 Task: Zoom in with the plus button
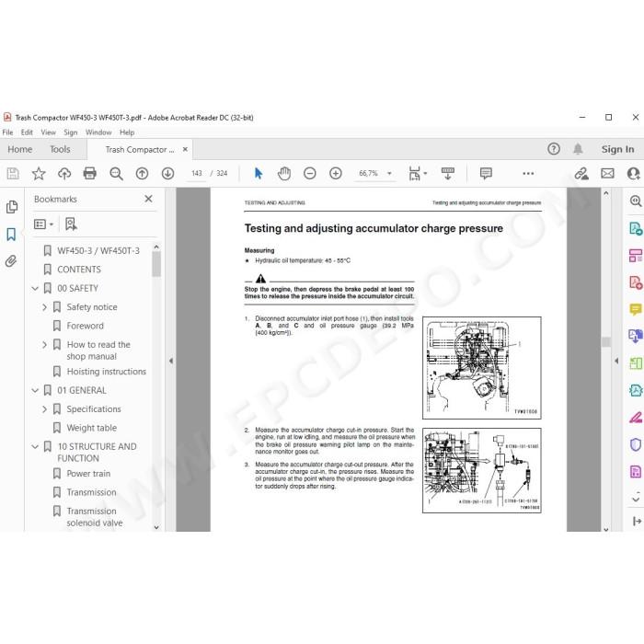click(x=336, y=174)
